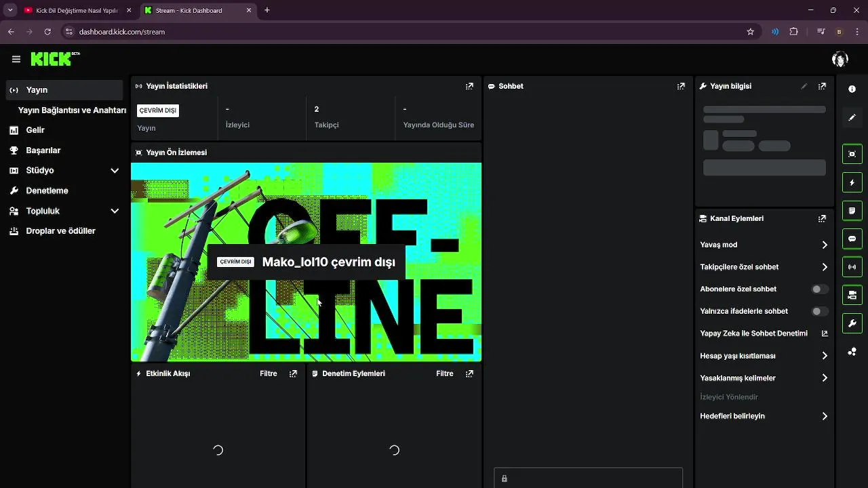Toggle the chat bubble widget icon

tap(852, 239)
